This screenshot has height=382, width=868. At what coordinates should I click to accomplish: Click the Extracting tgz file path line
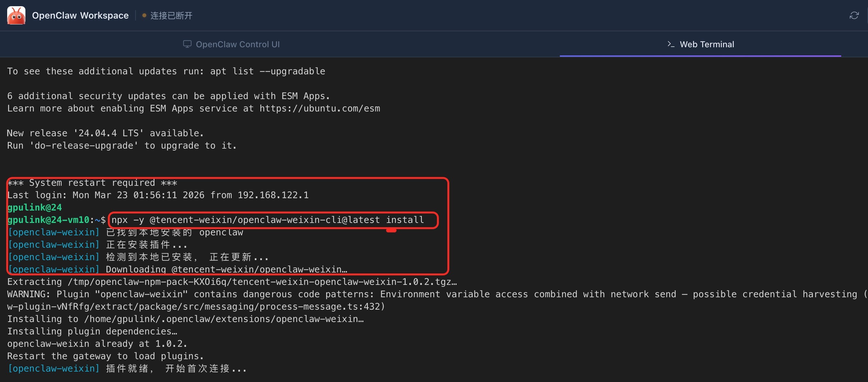point(232,282)
